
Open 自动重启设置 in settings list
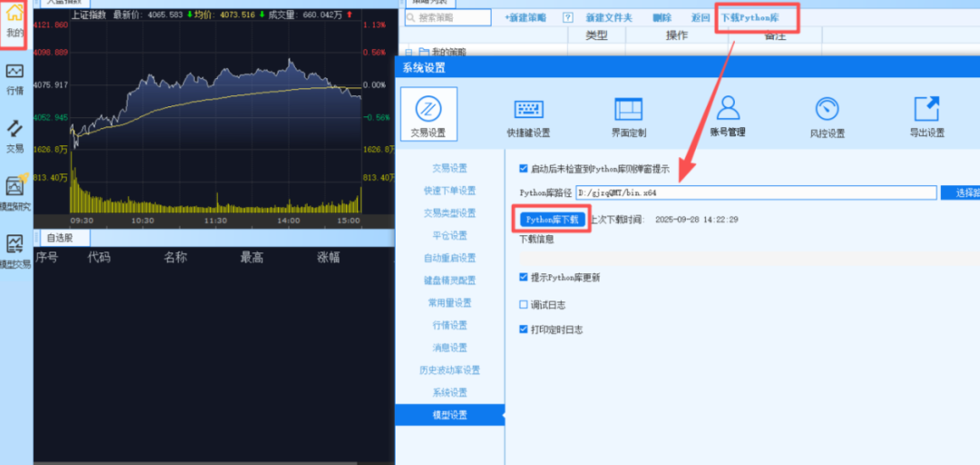(450, 258)
